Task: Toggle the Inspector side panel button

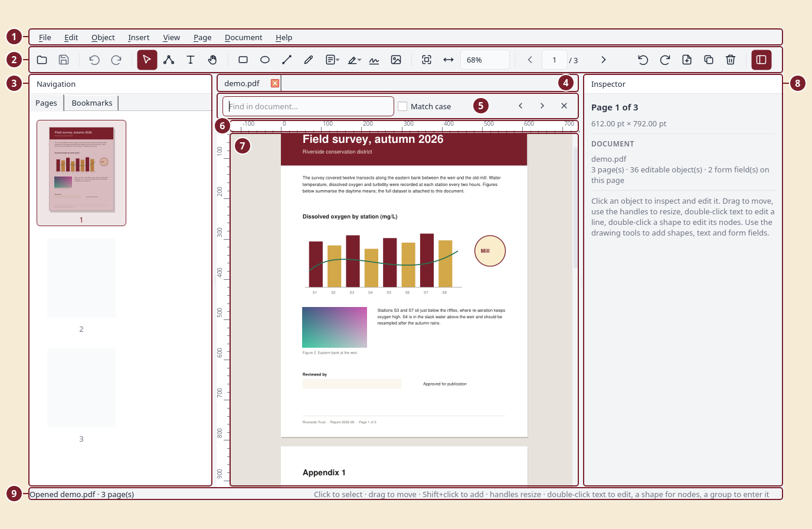Action: point(761,60)
